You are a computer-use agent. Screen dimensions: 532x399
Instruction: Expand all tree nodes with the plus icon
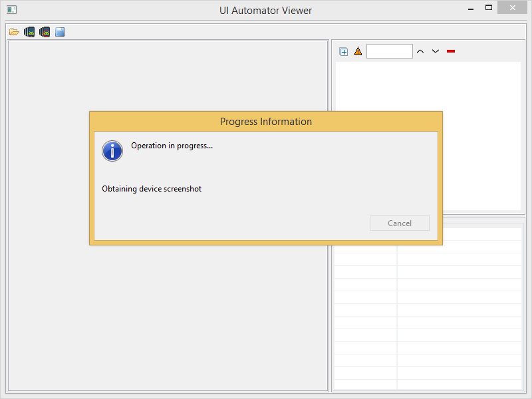coord(343,52)
